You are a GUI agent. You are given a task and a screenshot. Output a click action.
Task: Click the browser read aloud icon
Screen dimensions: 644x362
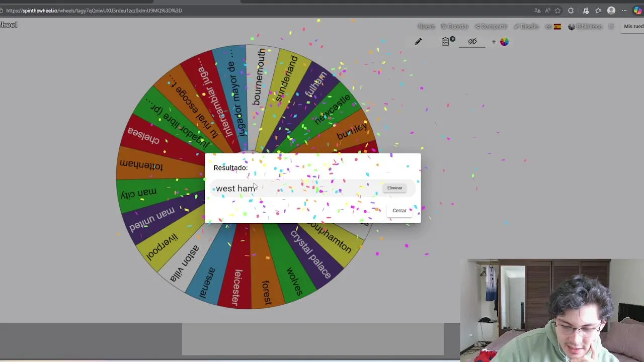[x=547, y=11]
